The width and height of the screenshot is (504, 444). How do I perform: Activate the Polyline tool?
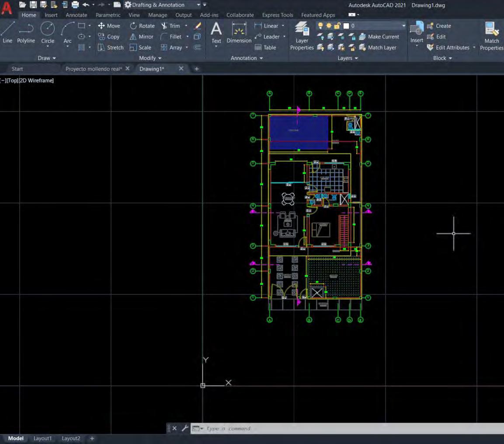(26, 32)
